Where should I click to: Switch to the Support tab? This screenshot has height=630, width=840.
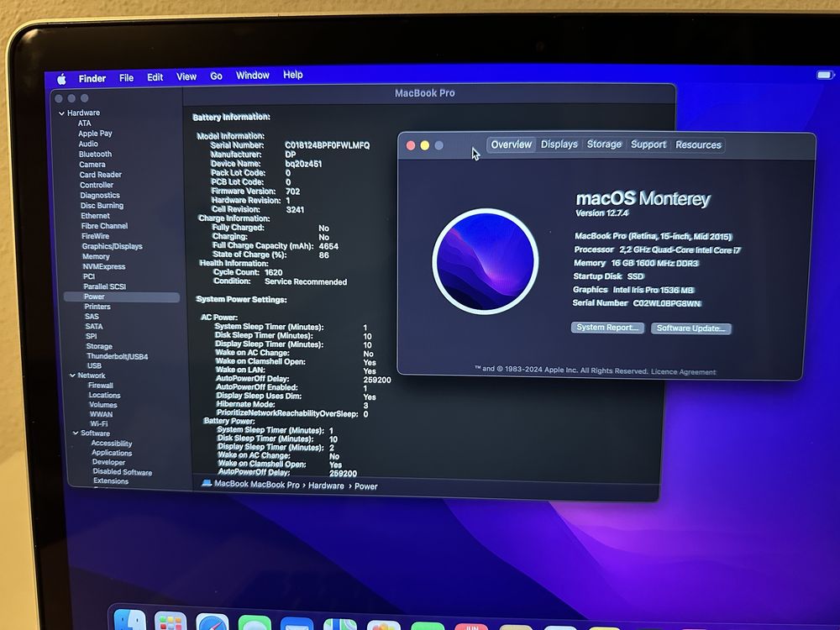[648, 144]
